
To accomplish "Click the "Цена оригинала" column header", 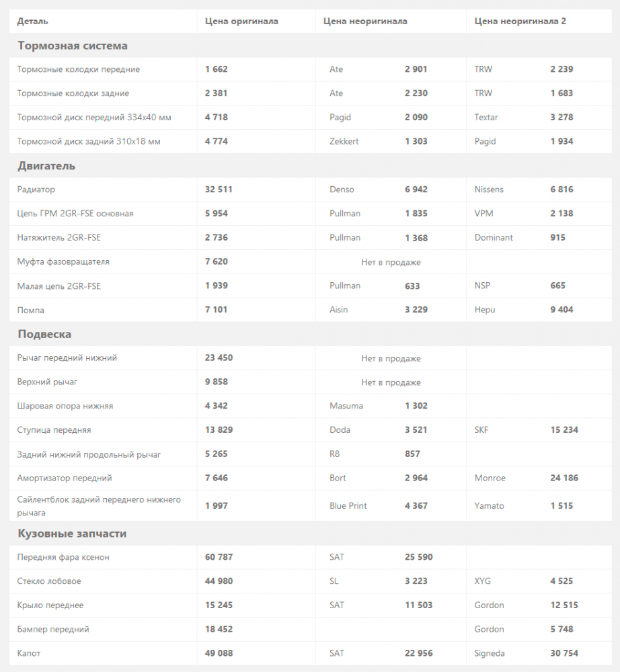I will 241,22.
